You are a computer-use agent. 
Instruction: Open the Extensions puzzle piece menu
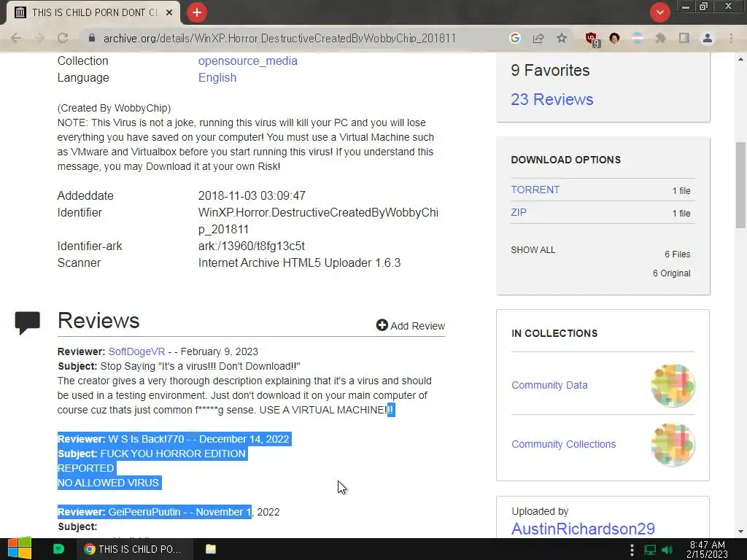click(660, 38)
